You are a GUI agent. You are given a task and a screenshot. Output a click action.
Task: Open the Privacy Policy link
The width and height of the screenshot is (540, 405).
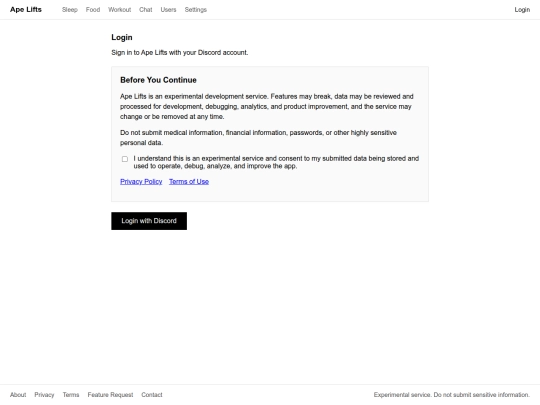coord(141,181)
